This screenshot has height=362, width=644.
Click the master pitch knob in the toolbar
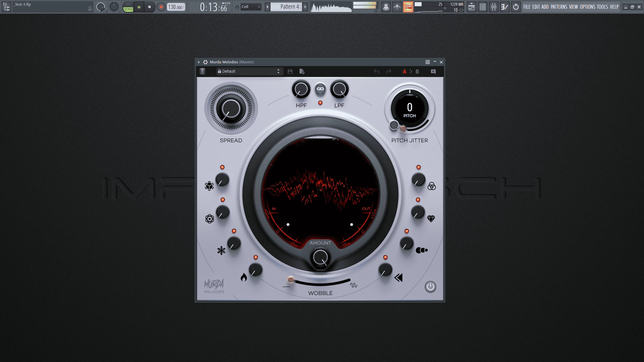click(114, 7)
